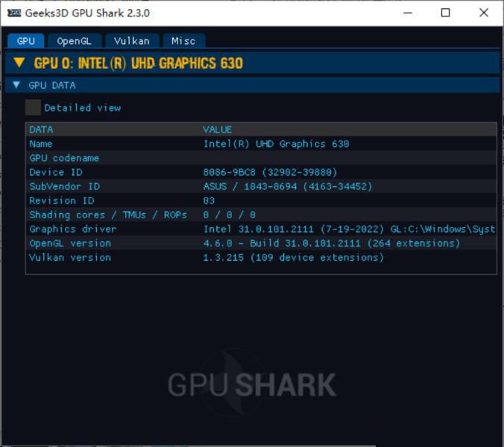Enable the Detailed view checkbox
The width and height of the screenshot is (504, 447).
click(33, 107)
